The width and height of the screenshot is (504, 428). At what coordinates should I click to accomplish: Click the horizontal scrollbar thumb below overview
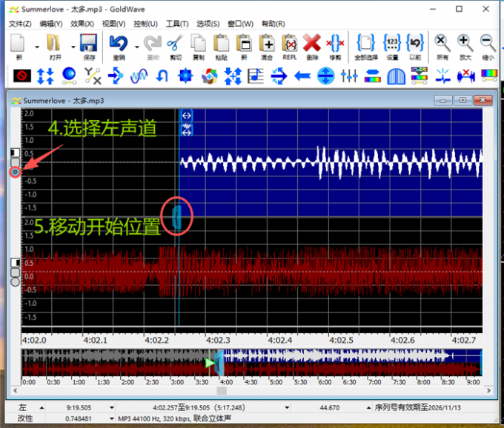pyautogui.click(x=221, y=390)
